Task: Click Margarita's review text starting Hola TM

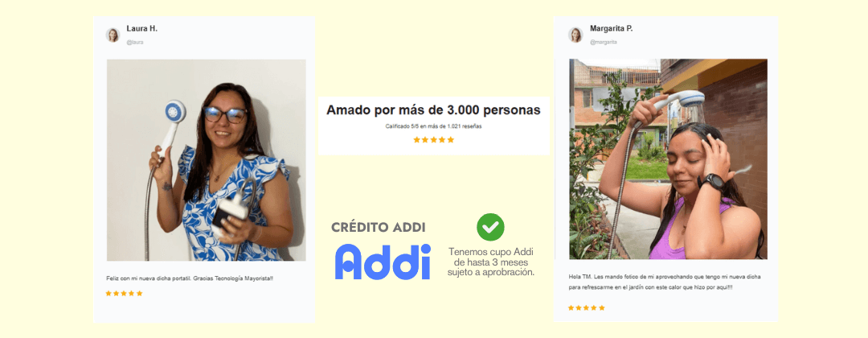Action: click(x=665, y=282)
